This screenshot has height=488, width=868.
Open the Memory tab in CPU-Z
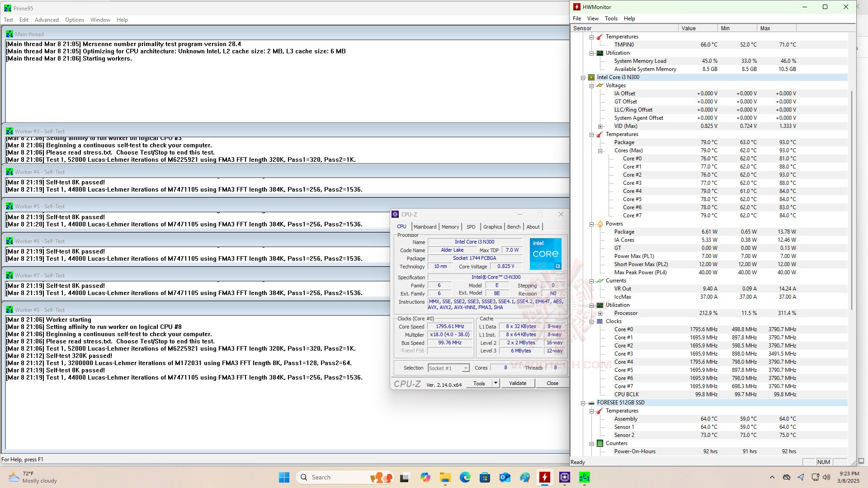point(450,227)
